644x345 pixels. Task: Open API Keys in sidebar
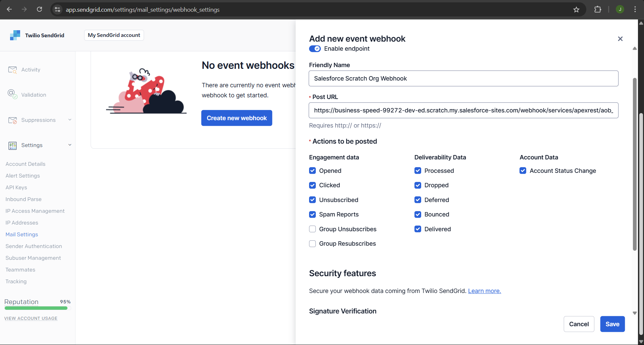click(16, 187)
